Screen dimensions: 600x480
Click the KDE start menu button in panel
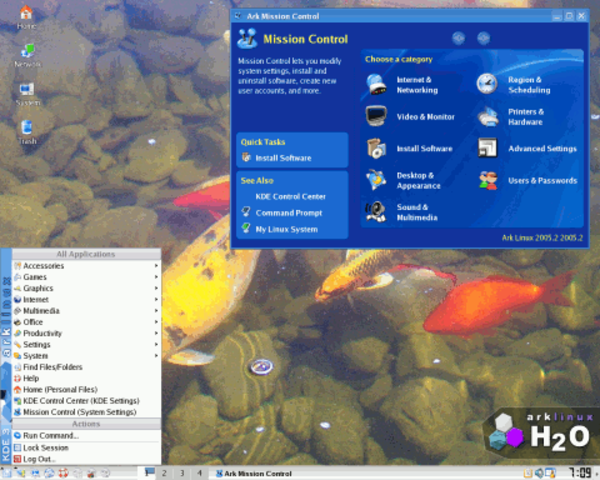point(7,473)
